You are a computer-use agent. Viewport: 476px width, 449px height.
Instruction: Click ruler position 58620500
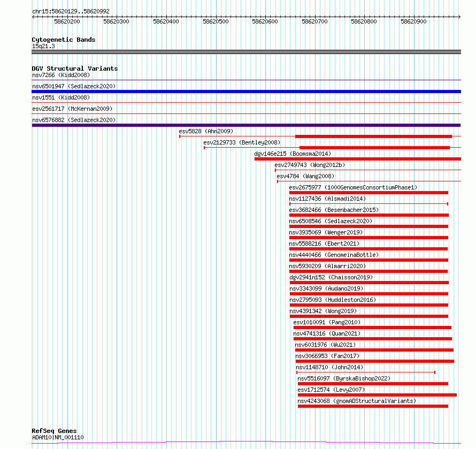pos(216,21)
